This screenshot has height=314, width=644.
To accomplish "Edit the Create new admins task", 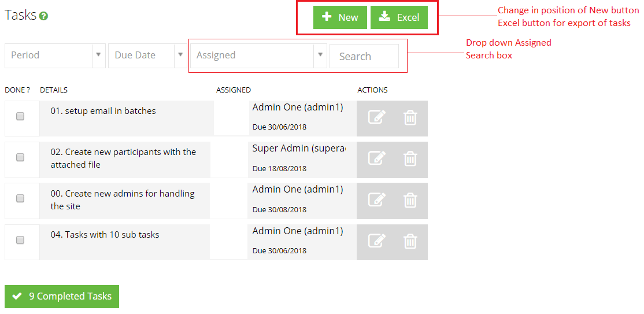I will coord(377,200).
